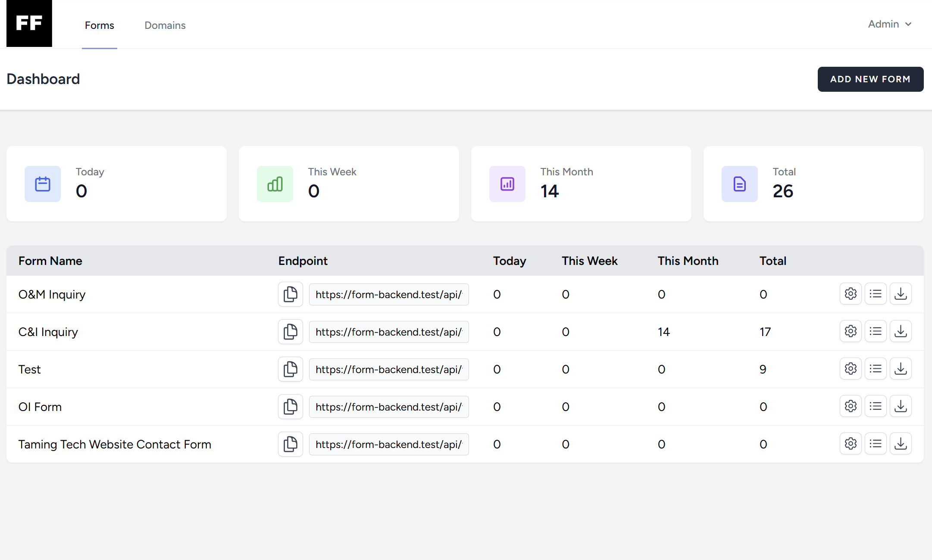View submissions list for the OI Form
This screenshot has width=932, height=560.
tap(876, 406)
